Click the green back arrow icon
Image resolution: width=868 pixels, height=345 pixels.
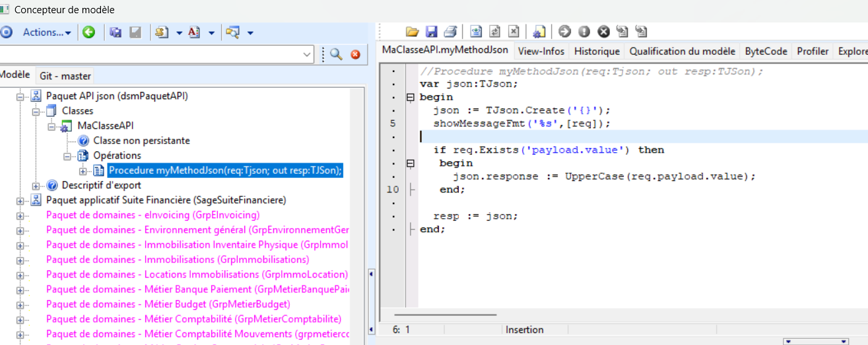[x=88, y=32]
